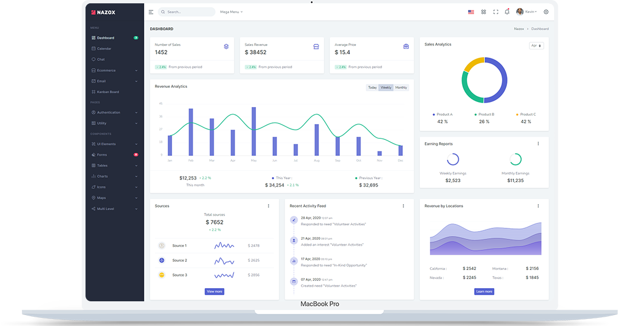Open the apps grid icon
The height and width of the screenshot is (326, 644).
(x=483, y=12)
